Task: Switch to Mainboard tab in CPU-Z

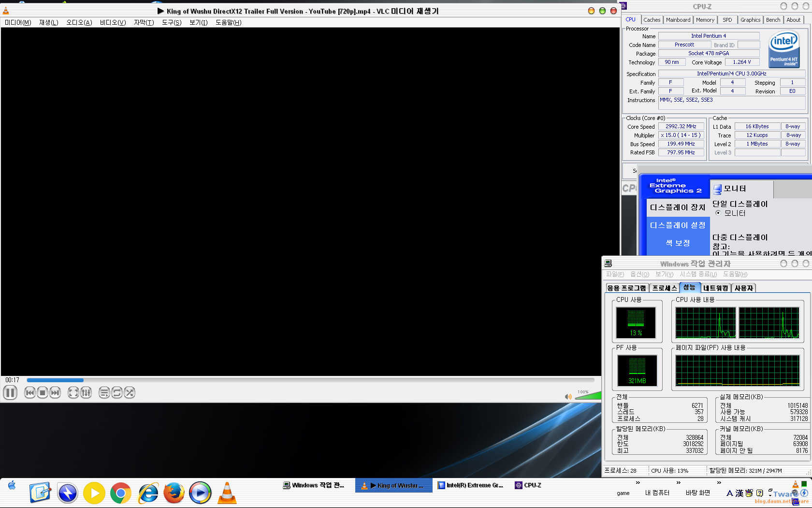Action: tap(678, 20)
